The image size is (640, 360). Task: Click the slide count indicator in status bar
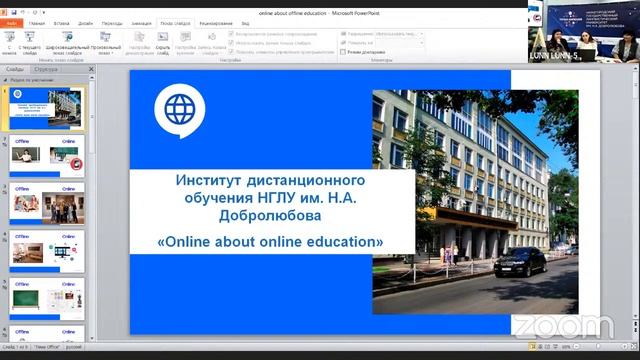(x=16, y=347)
